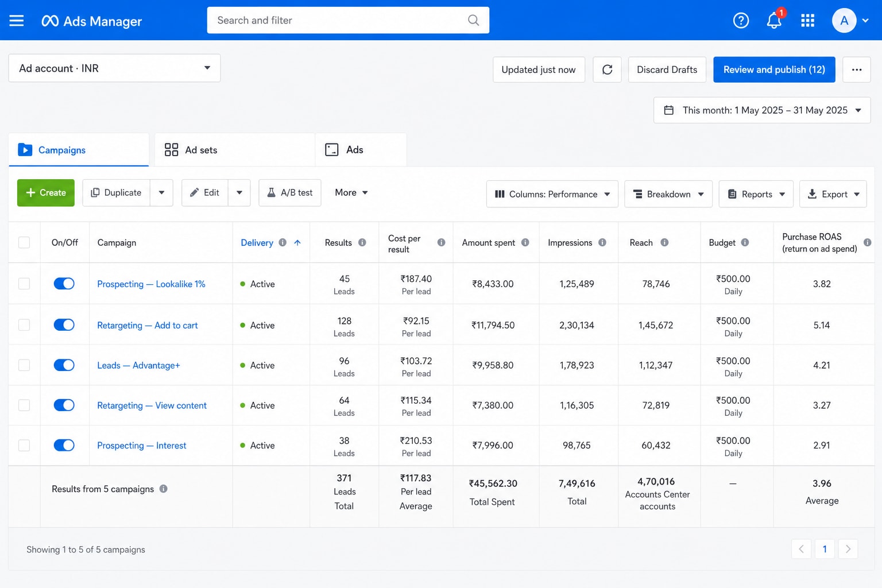
Task: Open Columns: Performance dropdown
Action: coord(552,194)
